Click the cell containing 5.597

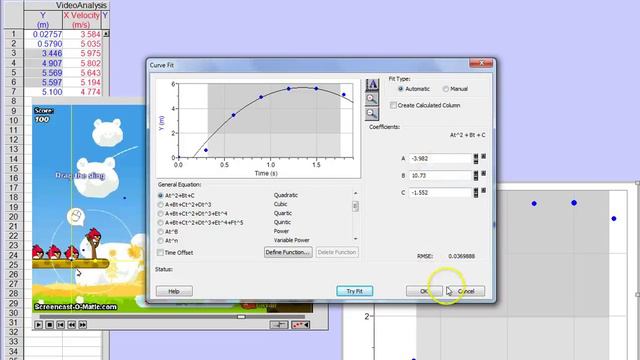click(43, 82)
